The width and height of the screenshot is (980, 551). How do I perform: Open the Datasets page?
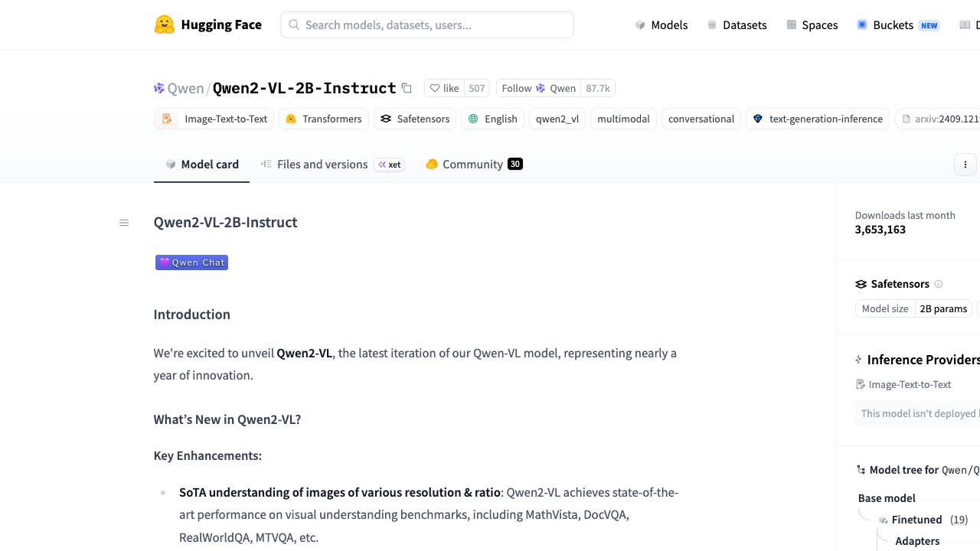click(x=737, y=24)
